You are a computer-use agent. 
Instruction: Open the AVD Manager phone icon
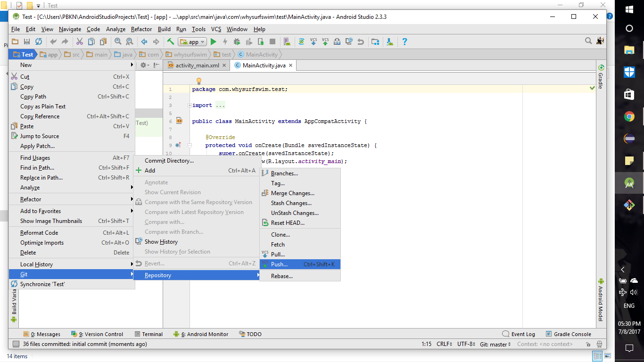287,41
